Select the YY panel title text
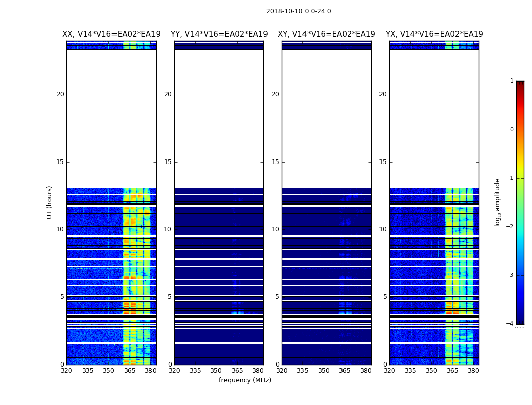This screenshot has height=405, width=532. tap(219, 34)
